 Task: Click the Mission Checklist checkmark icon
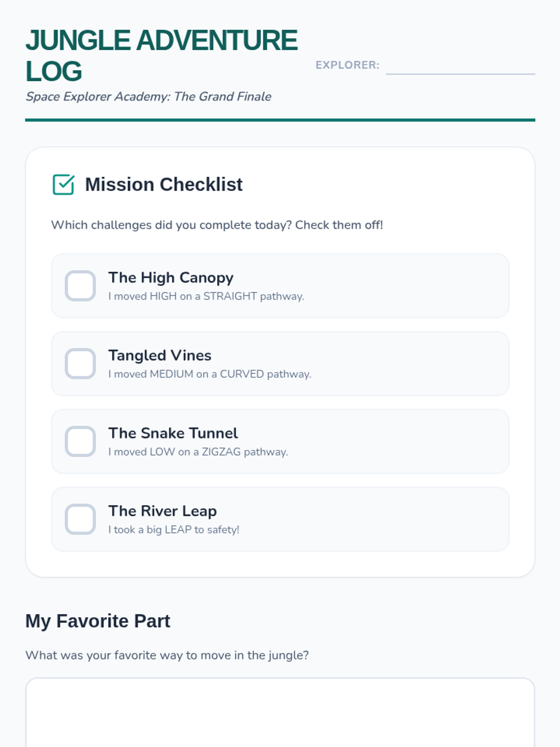coord(63,184)
